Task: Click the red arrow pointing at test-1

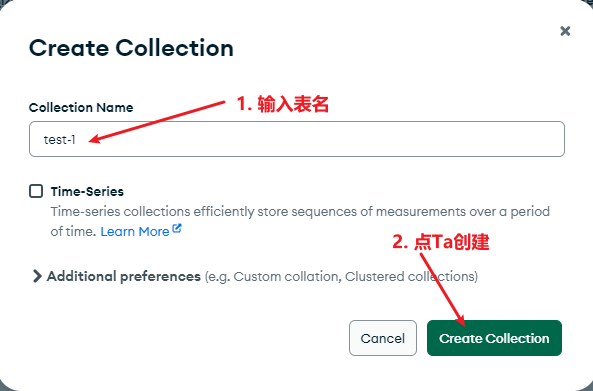Action: click(x=157, y=122)
